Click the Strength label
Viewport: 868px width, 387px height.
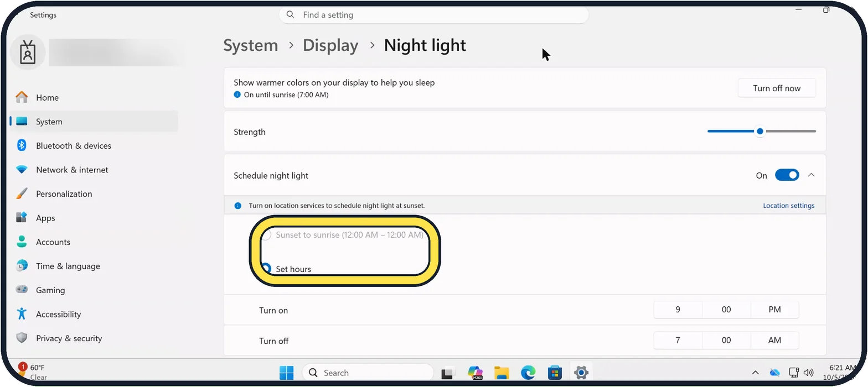tap(250, 132)
